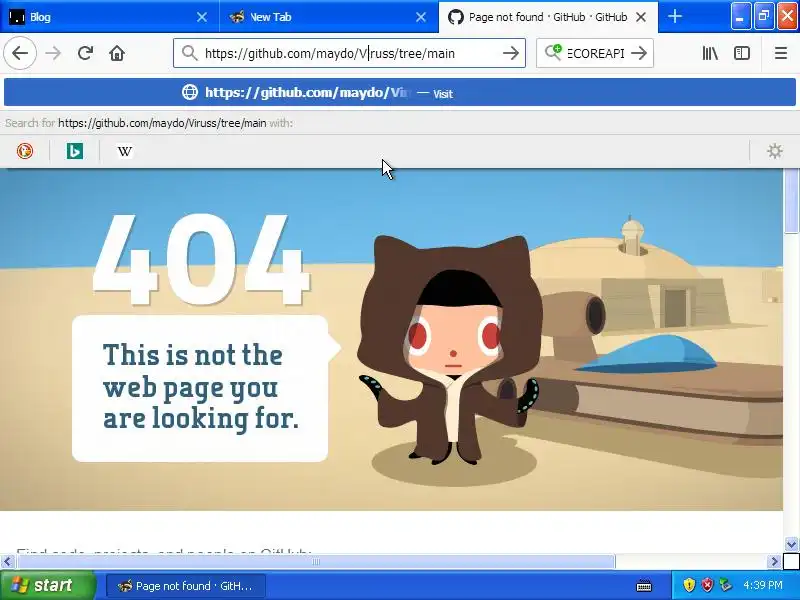Search with DuckDuckGo engine icon
The height and width of the screenshot is (600, 800).
tap(25, 151)
